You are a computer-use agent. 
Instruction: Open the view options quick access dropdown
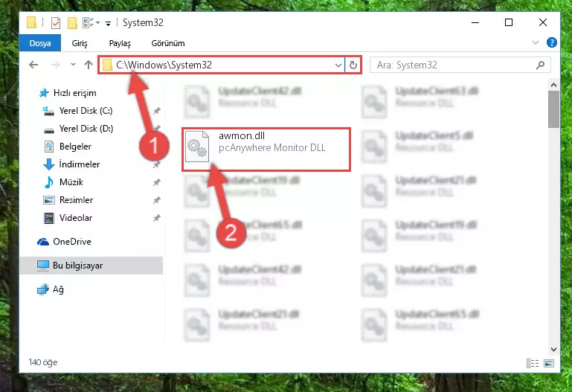coord(91,23)
